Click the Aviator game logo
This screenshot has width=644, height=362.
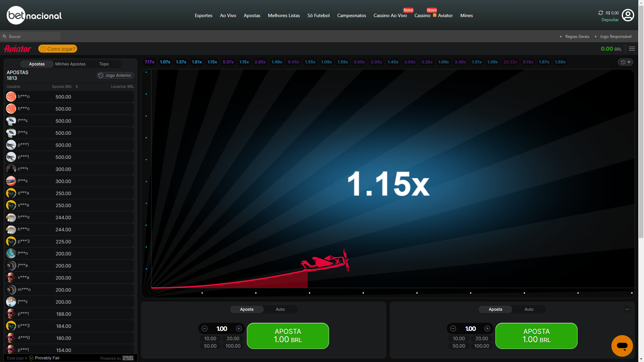[17, 49]
